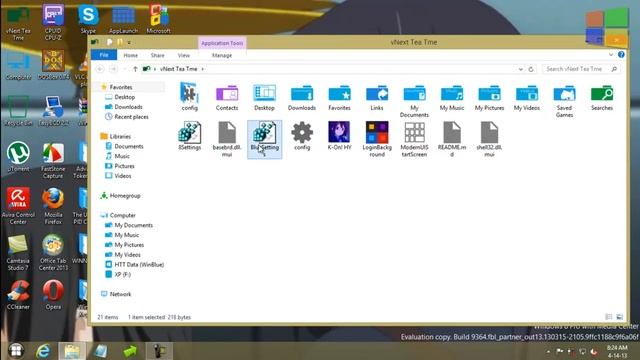Open the My Documents folder icon
The height and width of the screenshot is (360, 640).
click(x=414, y=100)
